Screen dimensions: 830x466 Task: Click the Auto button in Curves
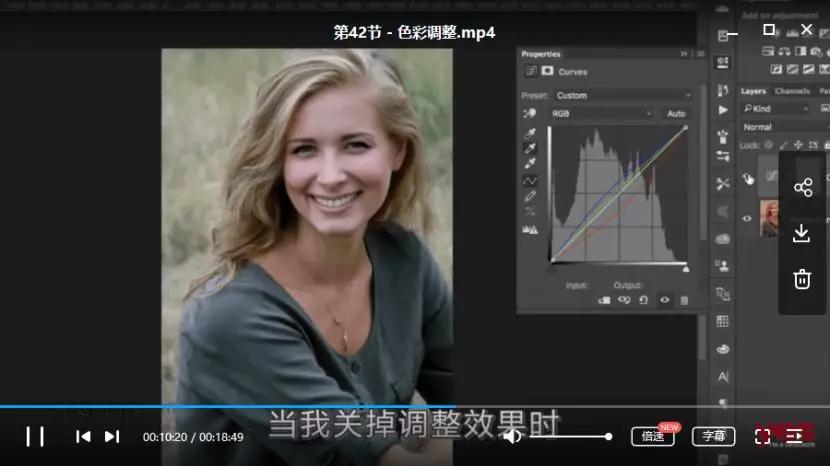point(676,113)
